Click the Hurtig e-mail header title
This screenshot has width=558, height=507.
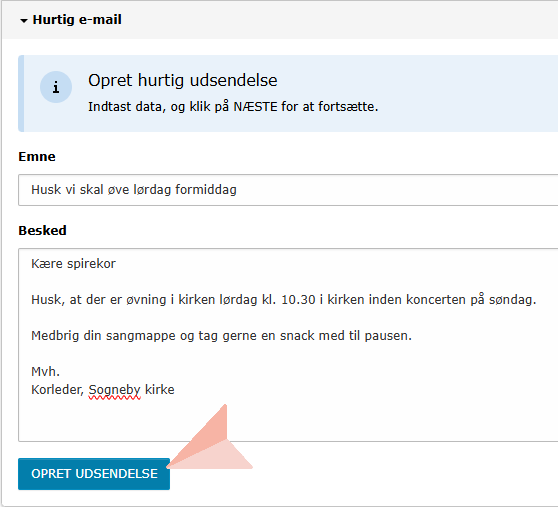(x=77, y=20)
